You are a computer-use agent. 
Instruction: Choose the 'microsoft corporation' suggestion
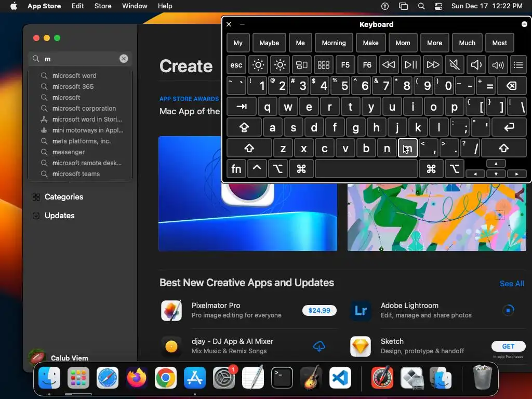point(80,108)
